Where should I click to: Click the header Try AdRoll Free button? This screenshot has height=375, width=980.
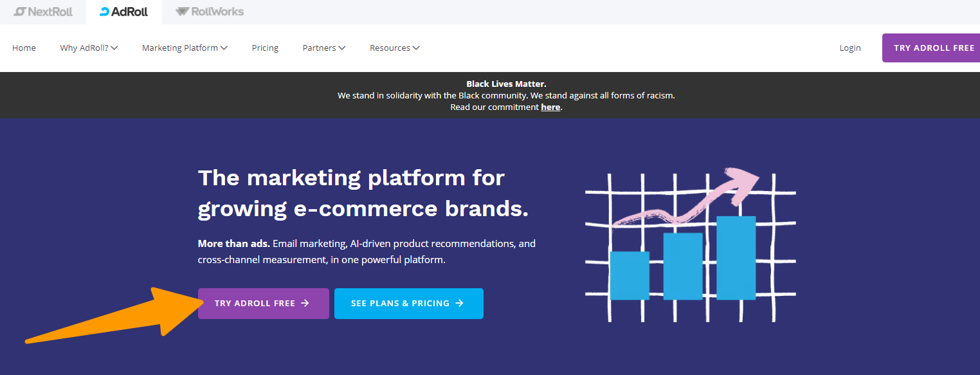click(x=931, y=48)
